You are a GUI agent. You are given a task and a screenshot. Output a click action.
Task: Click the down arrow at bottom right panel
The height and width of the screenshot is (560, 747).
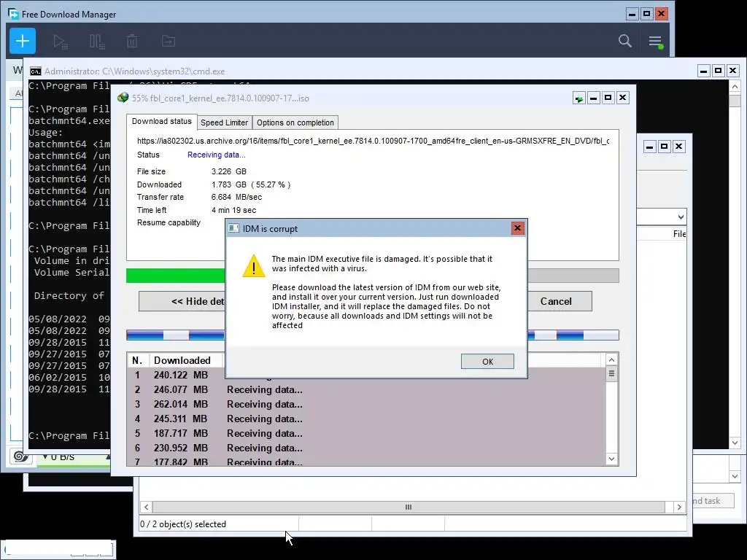735,476
